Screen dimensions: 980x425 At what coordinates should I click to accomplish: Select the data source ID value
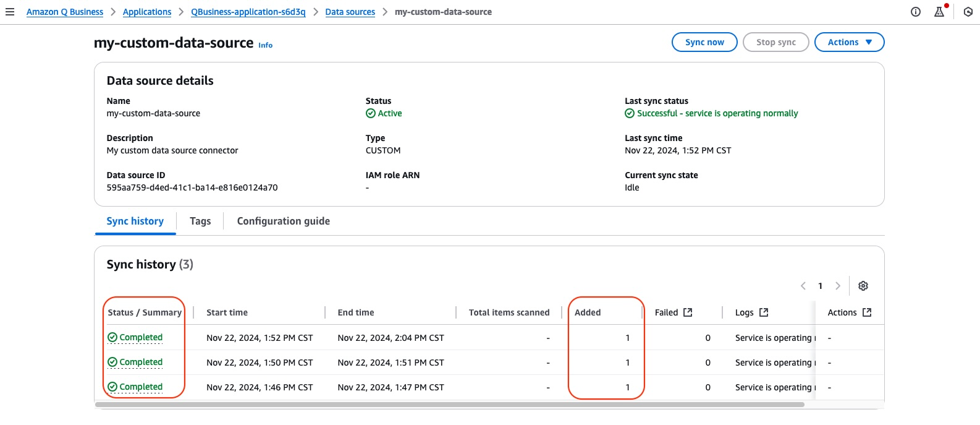192,187
